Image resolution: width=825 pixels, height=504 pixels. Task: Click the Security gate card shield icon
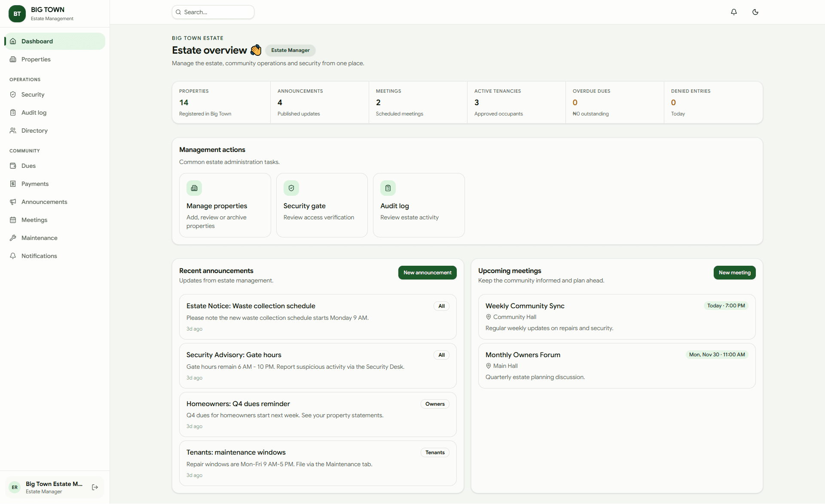click(291, 188)
